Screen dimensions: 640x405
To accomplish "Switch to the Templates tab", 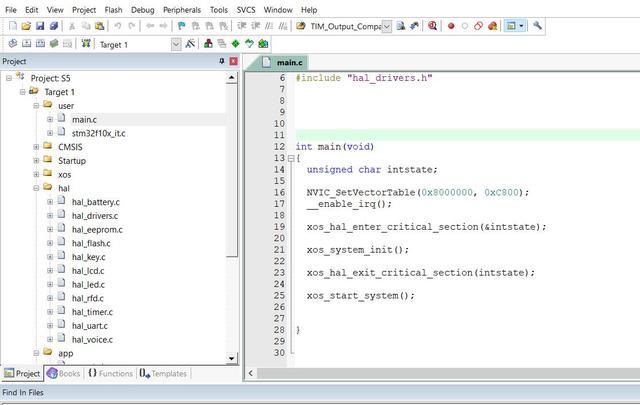I will 163,373.
